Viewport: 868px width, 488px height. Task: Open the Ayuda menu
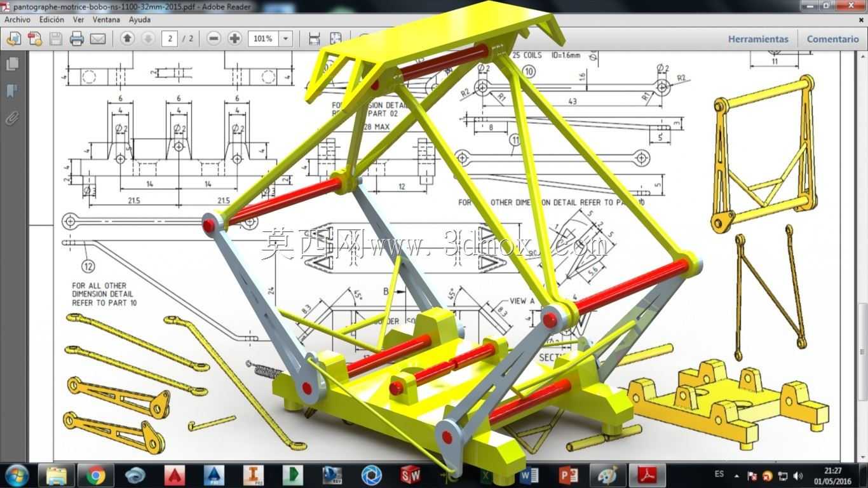pos(139,20)
